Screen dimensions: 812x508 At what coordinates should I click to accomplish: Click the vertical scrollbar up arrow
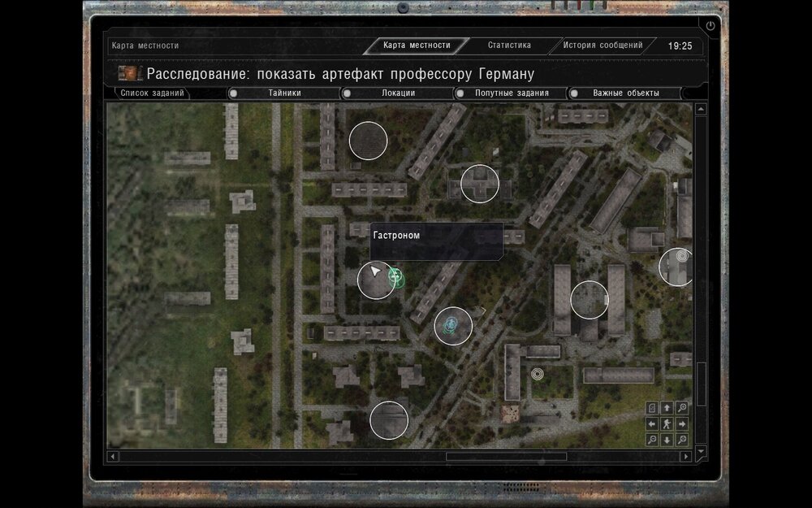click(701, 109)
